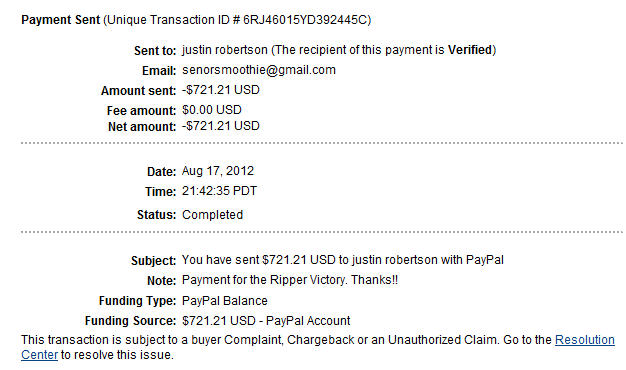Screen dimensions: 626x370
Task: Click the bold word Verified
Action: pyautogui.click(x=470, y=50)
